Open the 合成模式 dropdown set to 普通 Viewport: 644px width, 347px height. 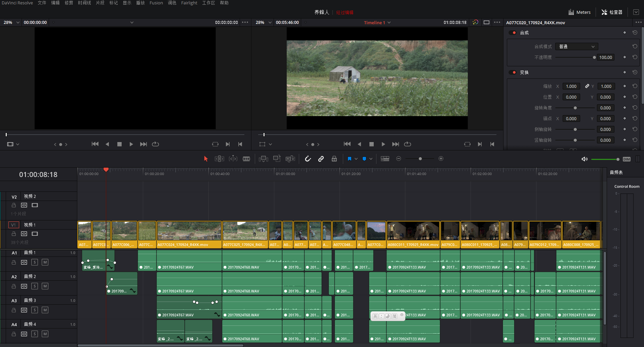576,47
